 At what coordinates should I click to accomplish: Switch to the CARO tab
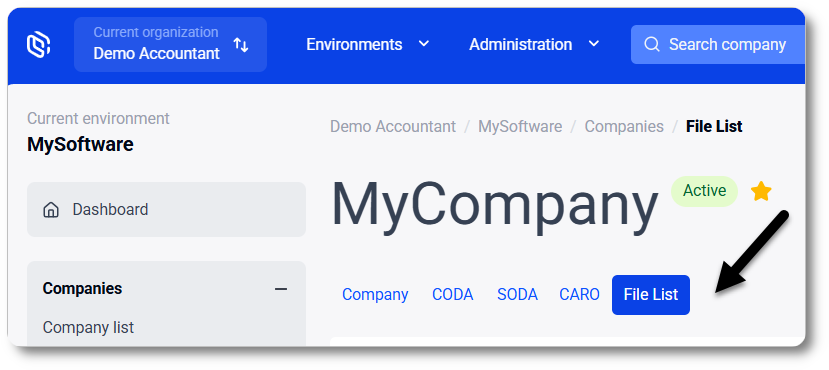[x=579, y=294]
